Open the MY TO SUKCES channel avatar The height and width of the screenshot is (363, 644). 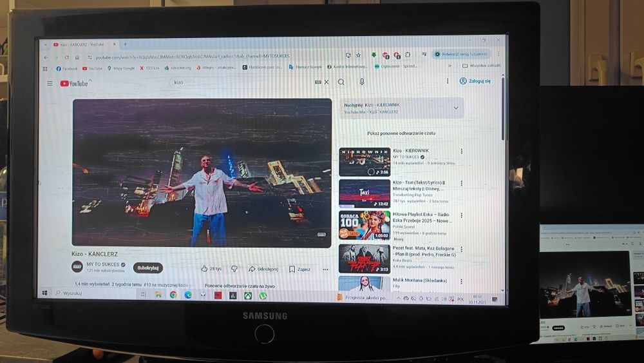click(x=77, y=267)
